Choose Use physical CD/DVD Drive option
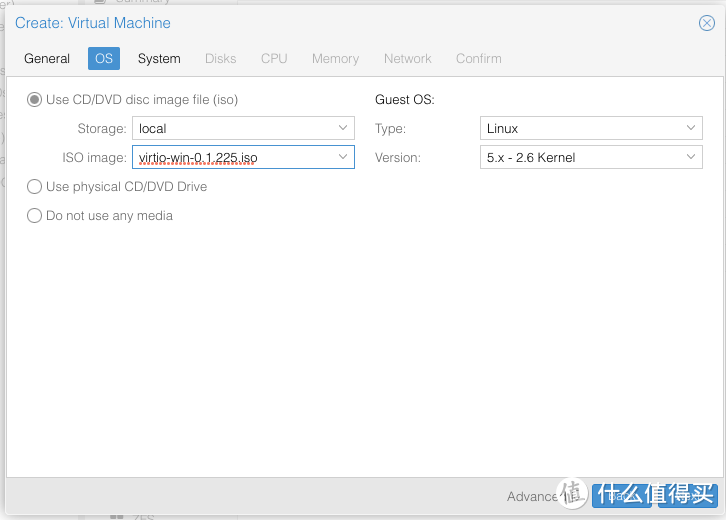 coord(35,186)
